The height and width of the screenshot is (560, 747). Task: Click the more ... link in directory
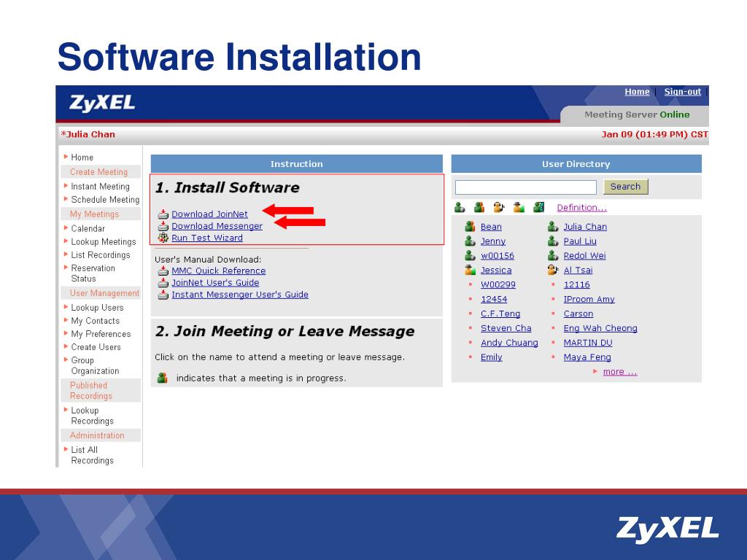coord(620,371)
